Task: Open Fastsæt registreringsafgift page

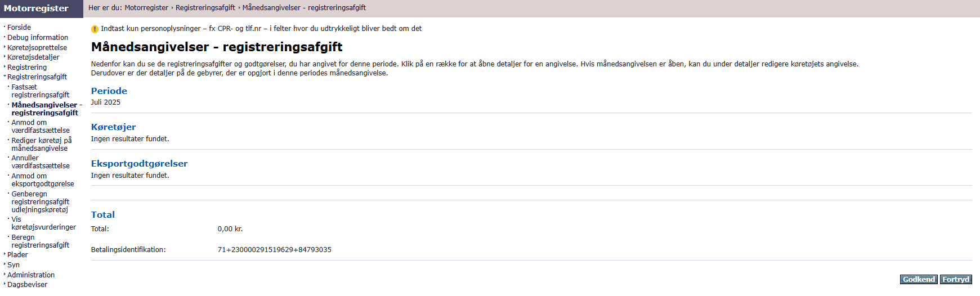Action: coord(40,91)
